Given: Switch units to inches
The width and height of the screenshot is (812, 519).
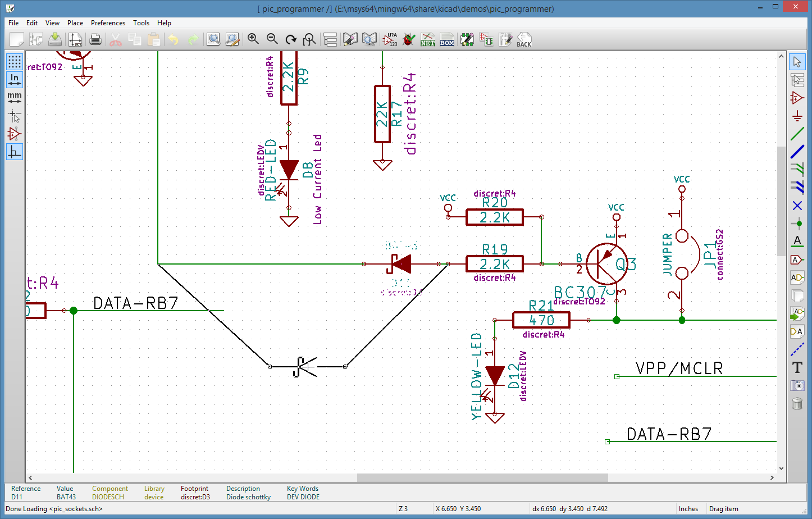Looking at the screenshot, I should pyautogui.click(x=15, y=79).
